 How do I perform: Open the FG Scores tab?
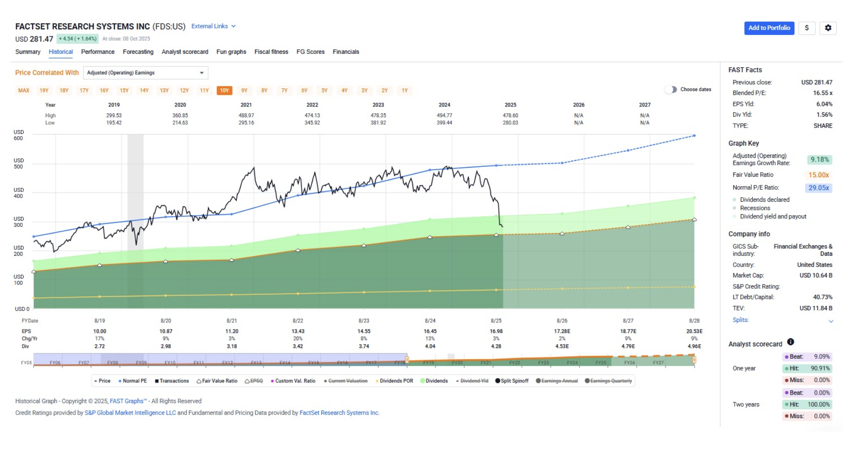click(311, 52)
